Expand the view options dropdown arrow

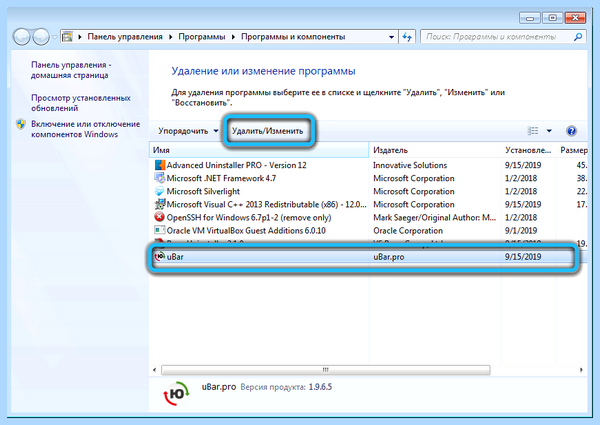(x=549, y=131)
